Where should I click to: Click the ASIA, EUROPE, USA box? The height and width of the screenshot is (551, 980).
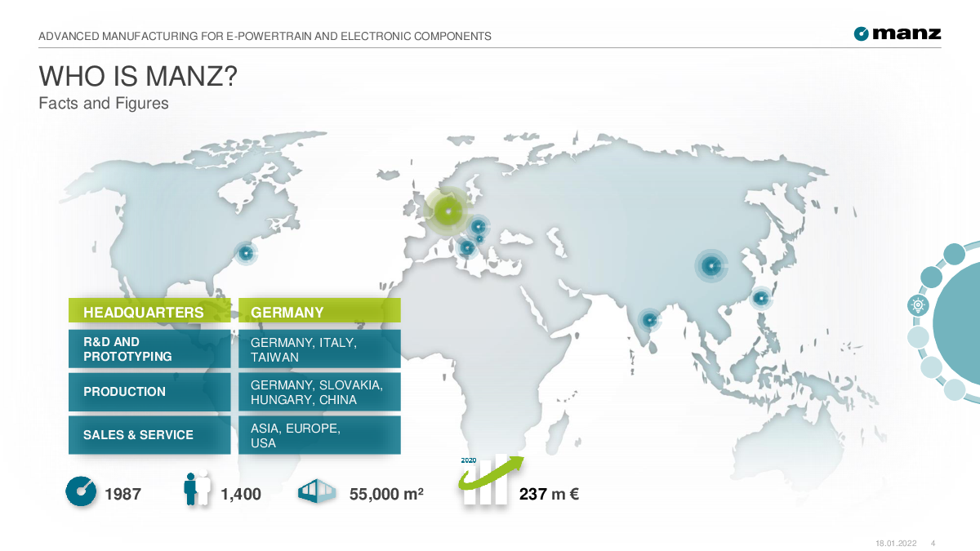tap(319, 435)
